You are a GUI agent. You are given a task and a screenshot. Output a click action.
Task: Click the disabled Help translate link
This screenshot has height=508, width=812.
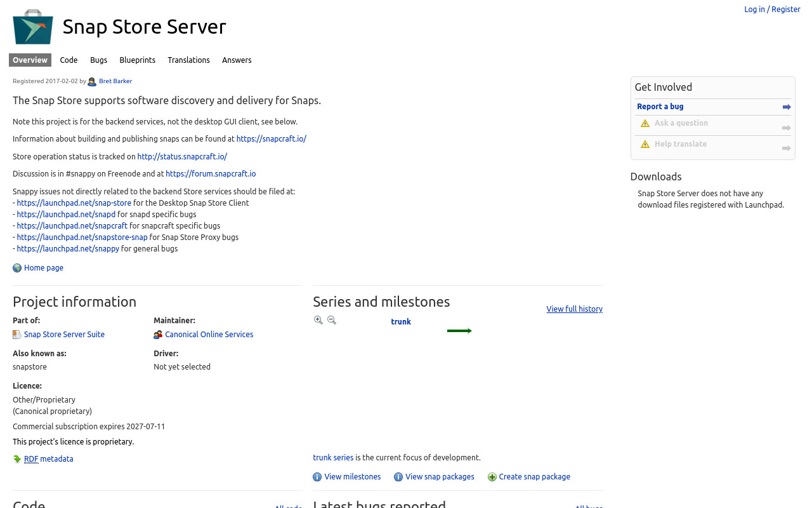(x=681, y=144)
